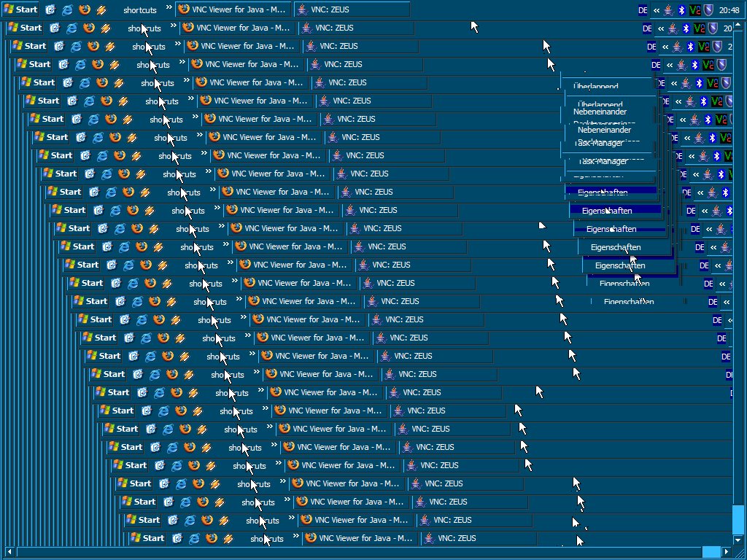747x560 pixels.
Task: Click the Outlook Express icon beside topmost Start
Action: click(x=50, y=10)
